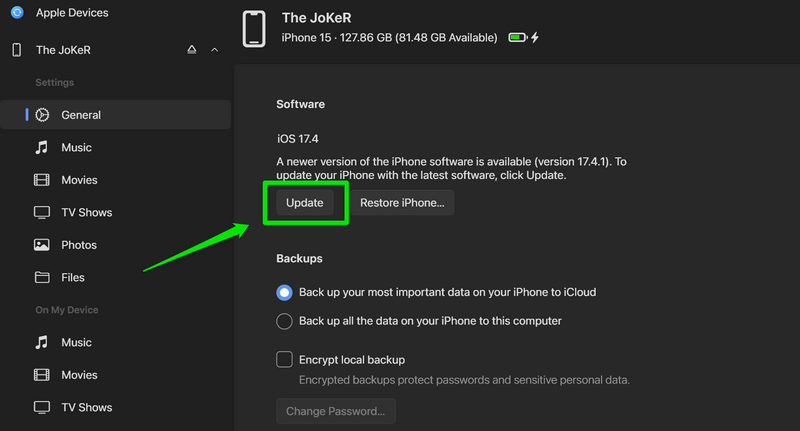Image resolution: width=800 pixels, height=431 pixels.
Task: Select back up to this computer option
Action: point(284,321)
